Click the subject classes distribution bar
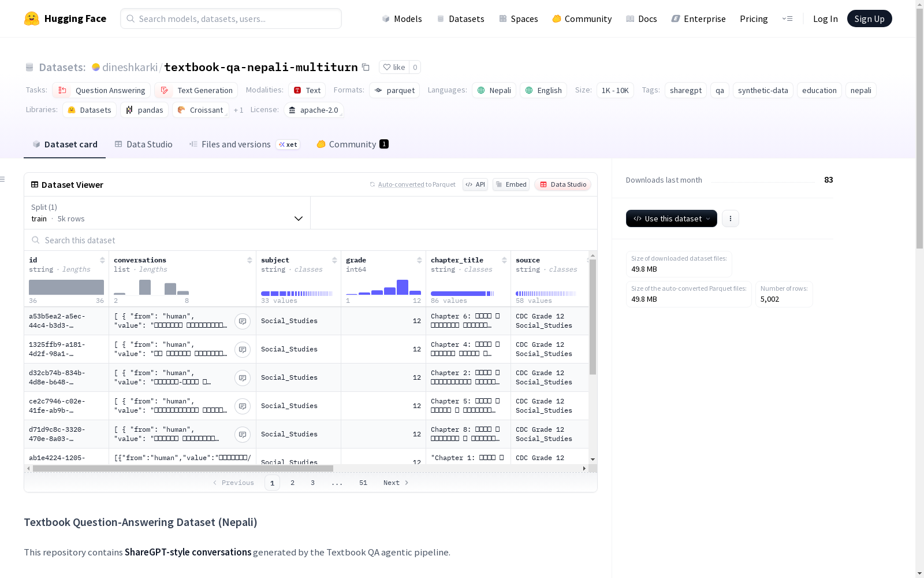Screen dimensions: 924x578 297,294
